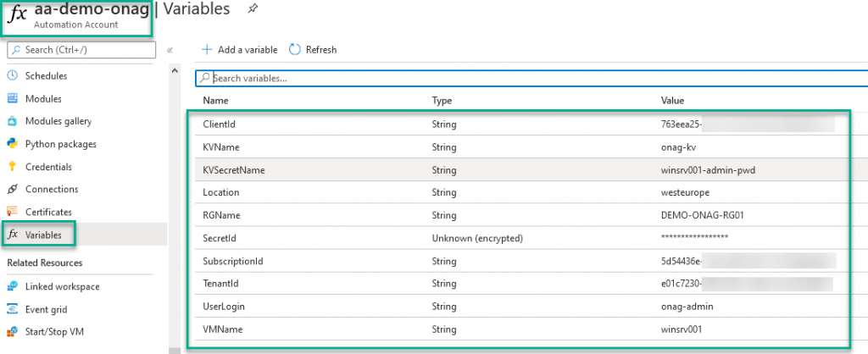868x354 pixels.
Task: Focus the Search (Ctrl+/) sidebar field
Action: pyautogui.click(x=81, y=50)
